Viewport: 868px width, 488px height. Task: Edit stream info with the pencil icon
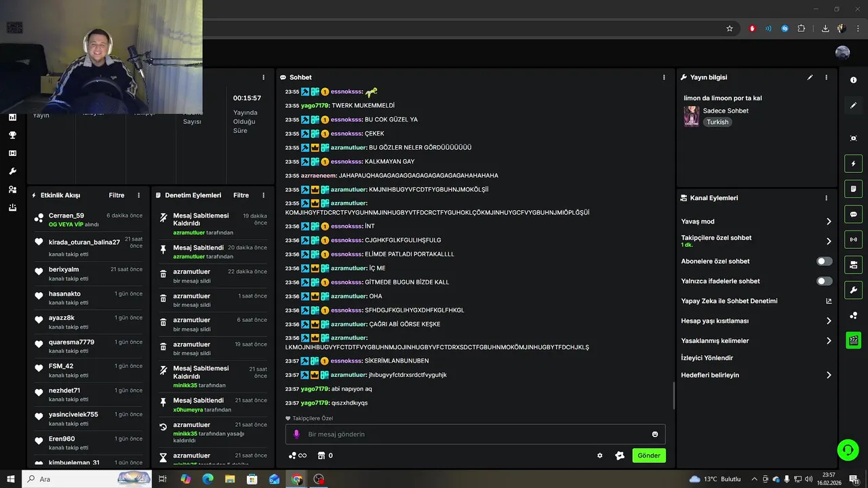tap(810, 77)
